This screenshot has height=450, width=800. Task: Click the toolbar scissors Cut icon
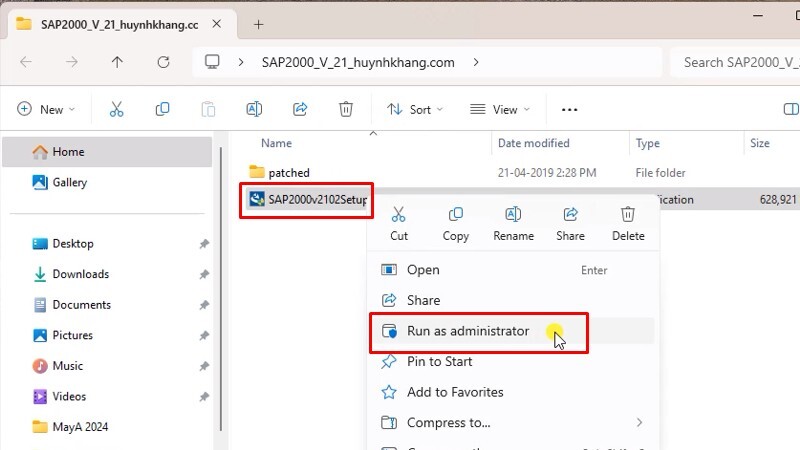point(117,109)
